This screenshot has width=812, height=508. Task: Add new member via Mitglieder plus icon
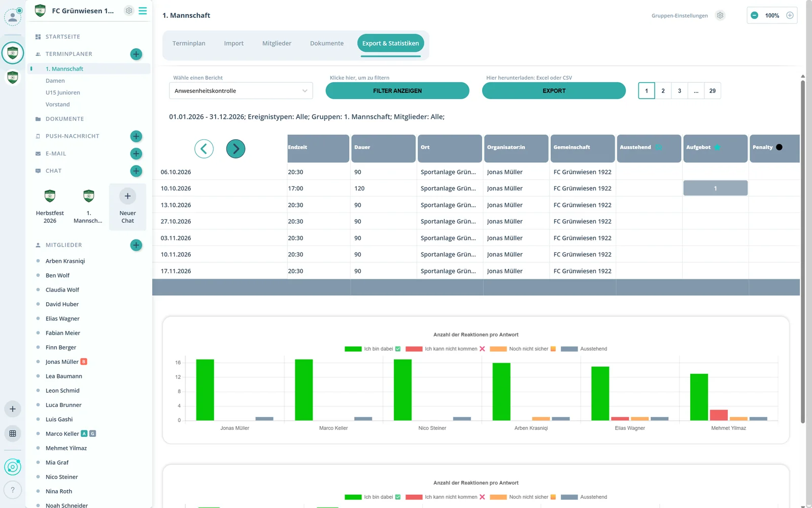click(136, 245)
